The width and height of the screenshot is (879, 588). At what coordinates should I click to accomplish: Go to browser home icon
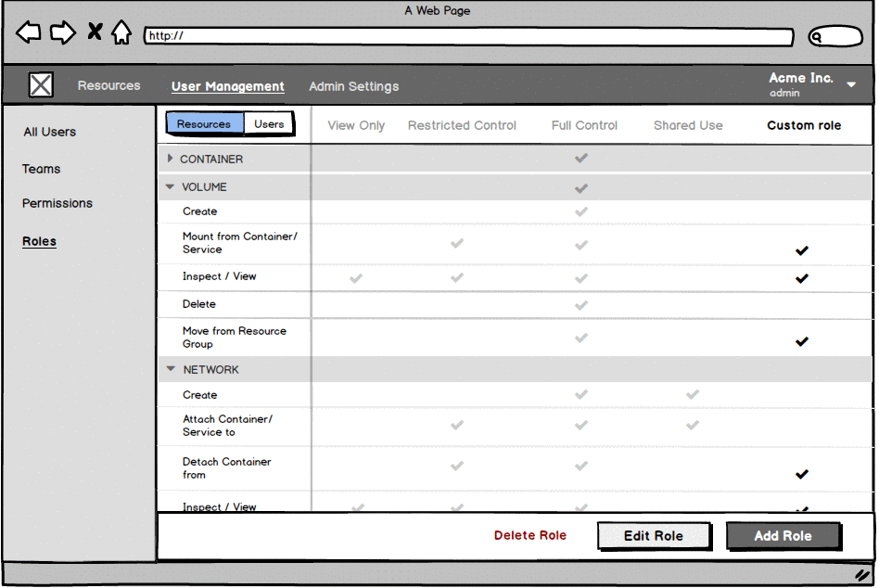[x=121, y=32]
